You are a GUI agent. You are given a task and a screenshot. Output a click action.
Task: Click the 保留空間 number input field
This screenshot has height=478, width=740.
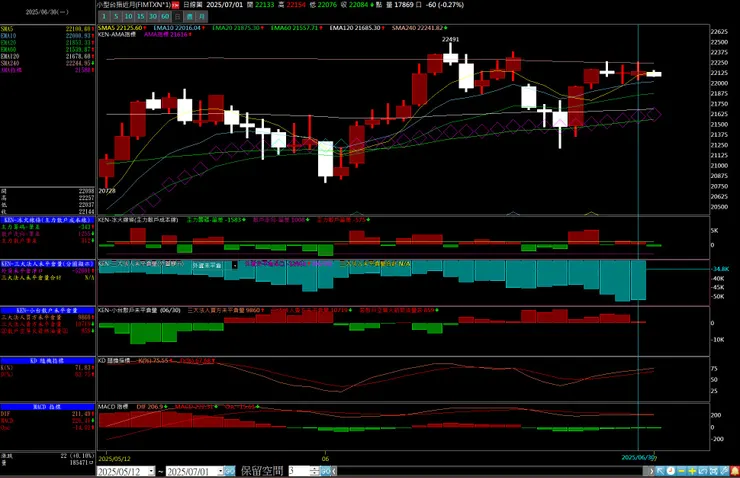(x=299, y=471)
